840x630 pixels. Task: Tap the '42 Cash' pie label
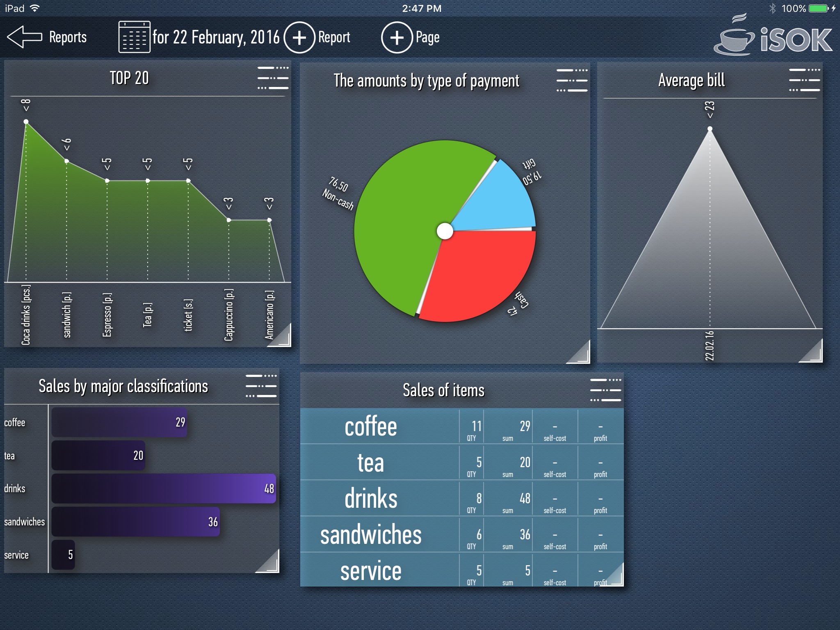coord(518,304)
